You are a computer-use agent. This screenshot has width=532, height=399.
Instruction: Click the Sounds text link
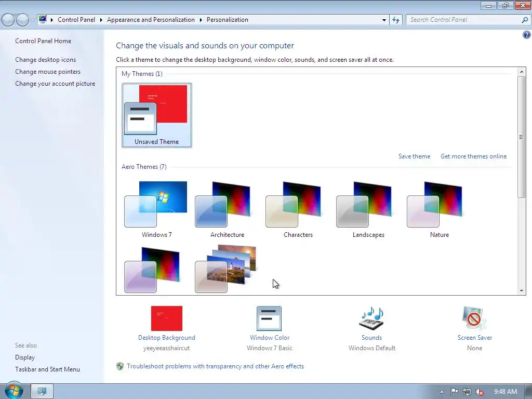point(371,338)
